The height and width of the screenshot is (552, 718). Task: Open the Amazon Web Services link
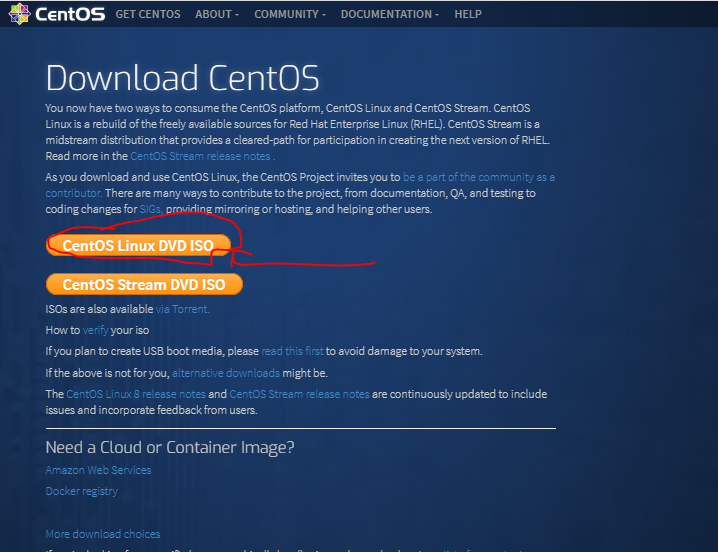click(x=98, y=470)
